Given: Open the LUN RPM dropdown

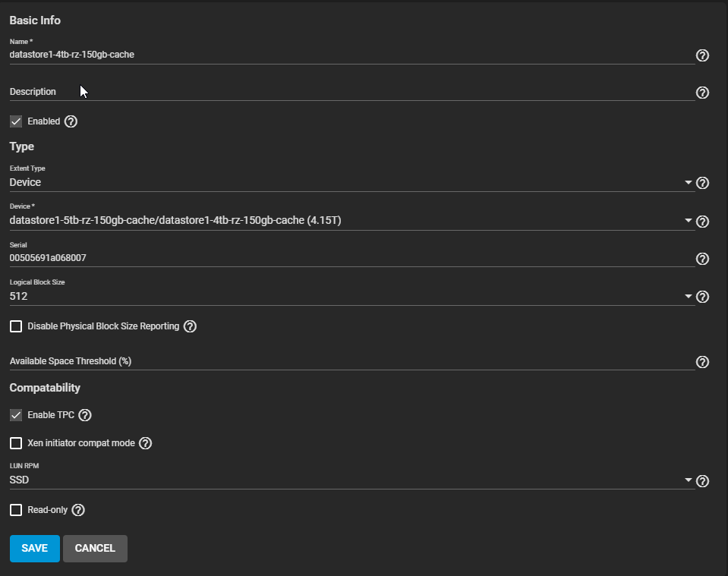Looking at the screenshot, I should (x=349, y=480).
